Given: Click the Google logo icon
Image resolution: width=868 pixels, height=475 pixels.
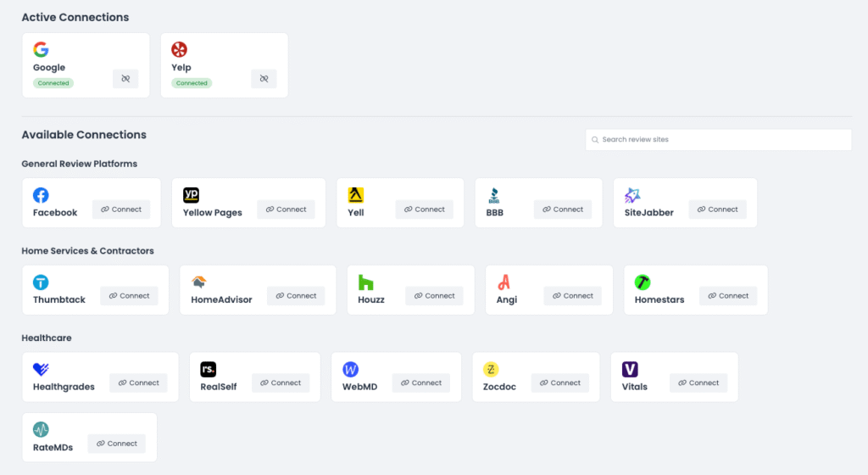Looking at the screenshot, I should [41, 50].
